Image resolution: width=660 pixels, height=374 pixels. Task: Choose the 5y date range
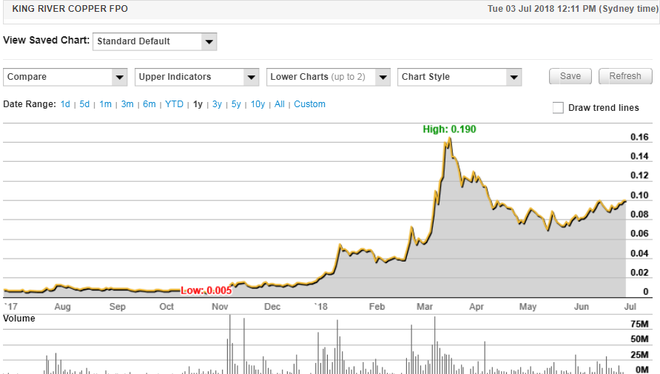[x=236, y=104]
